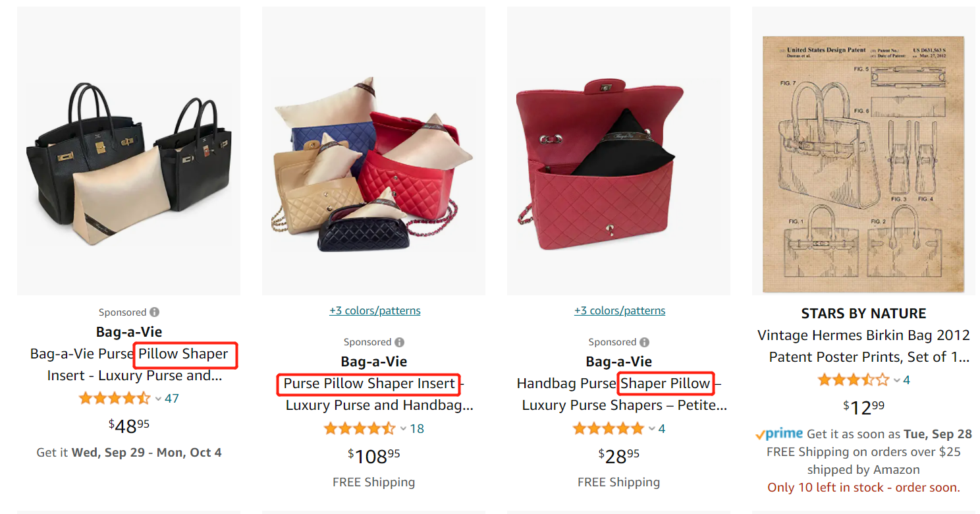Expand rating chevron next to 18 reviews
The height and width of the screenshot is (514, 980).
click(x=403, y=429)
